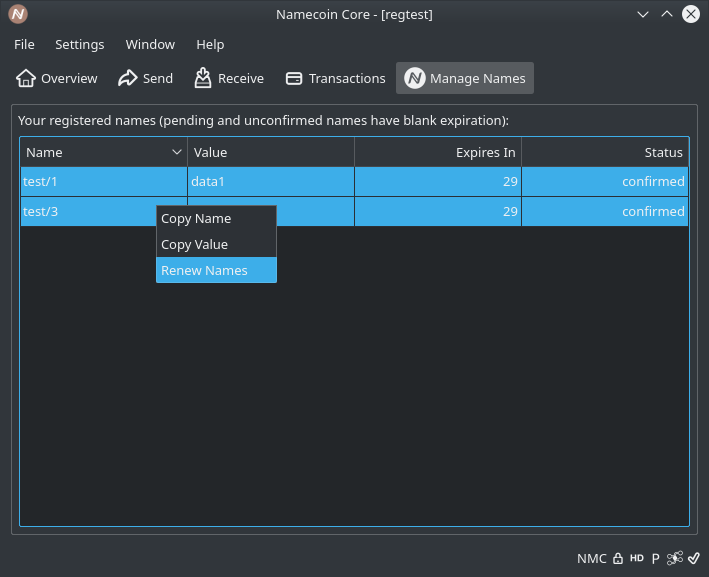The height and width of the screenshot is (577, 709).
Task: Sort by the Status column header
Action: click(605, 152)
